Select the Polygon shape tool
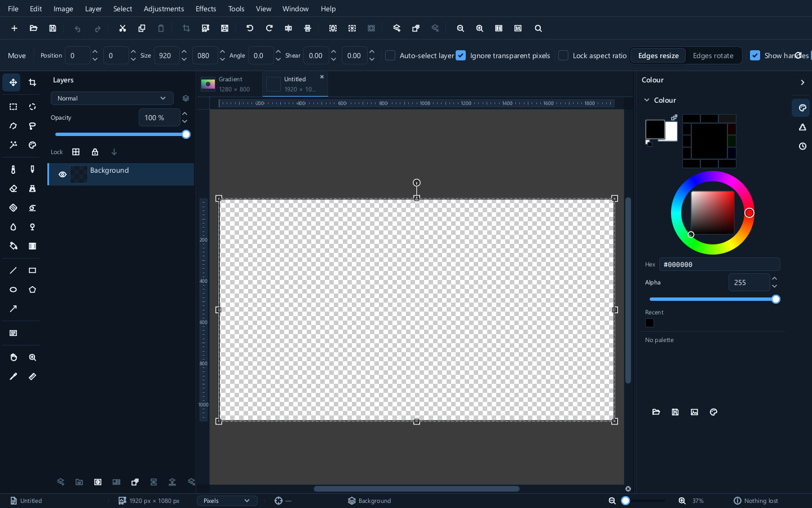Viewport: 812px width, 508px height. 32,290
